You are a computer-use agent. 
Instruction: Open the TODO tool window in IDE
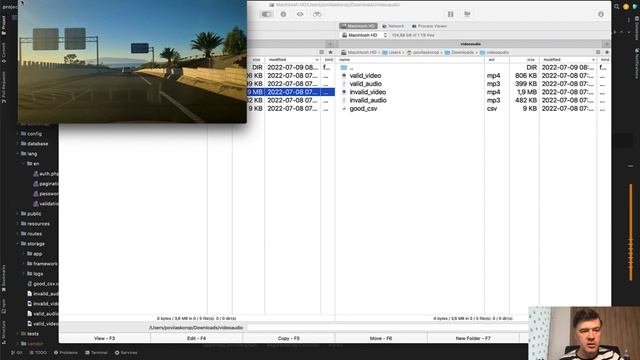38,353
